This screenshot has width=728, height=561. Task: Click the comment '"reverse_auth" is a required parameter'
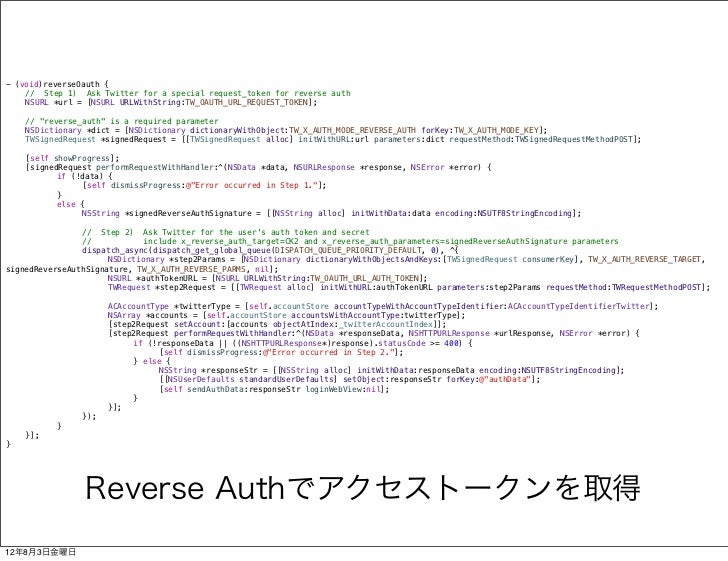122,121
